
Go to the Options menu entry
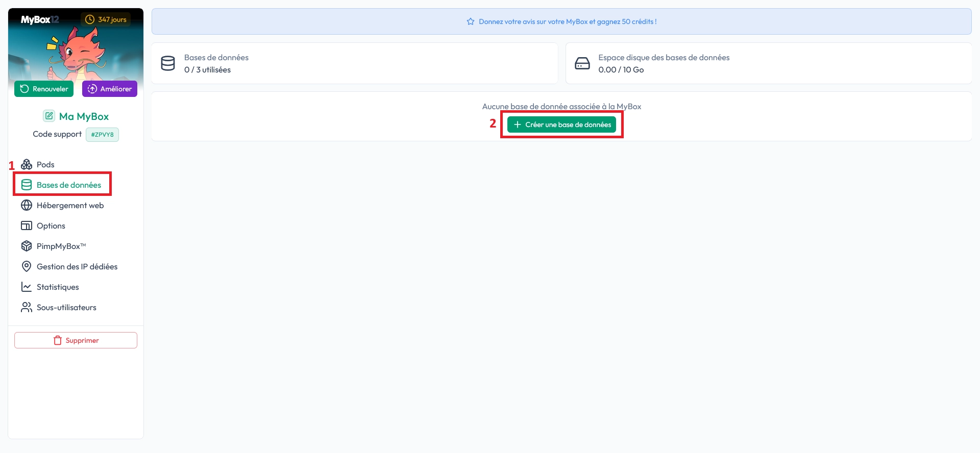(x=51, y=225)
